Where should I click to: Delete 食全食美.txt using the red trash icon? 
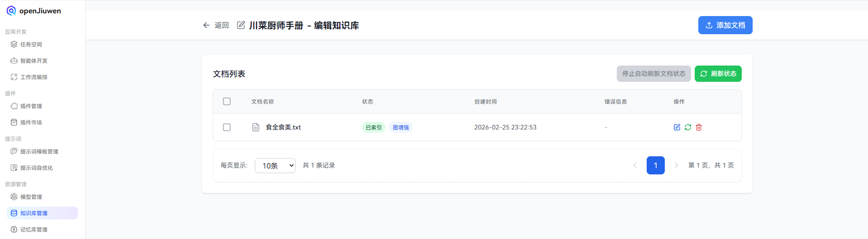699,127
